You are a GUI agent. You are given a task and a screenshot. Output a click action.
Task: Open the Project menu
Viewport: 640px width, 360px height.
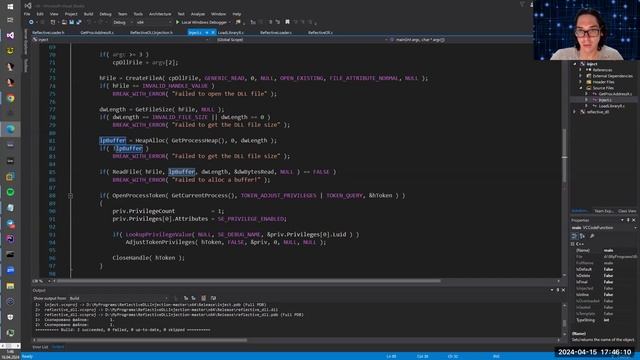[71, 14]
